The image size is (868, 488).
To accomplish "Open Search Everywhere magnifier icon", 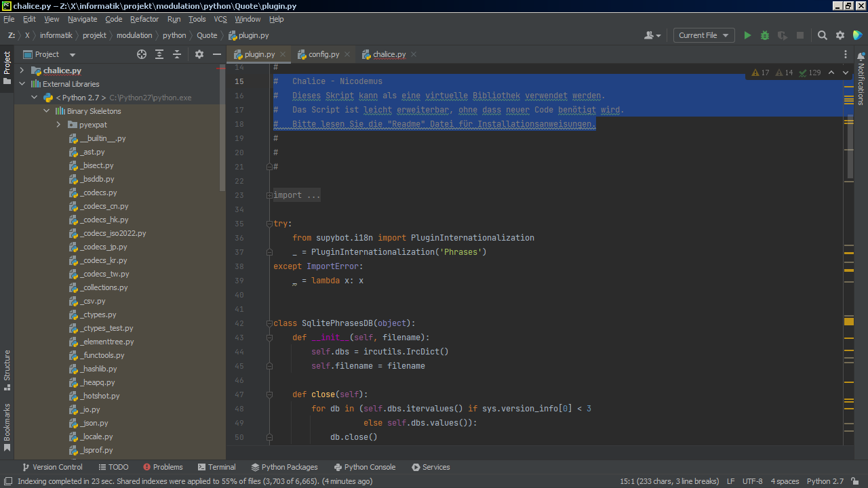I will point(822,35).
